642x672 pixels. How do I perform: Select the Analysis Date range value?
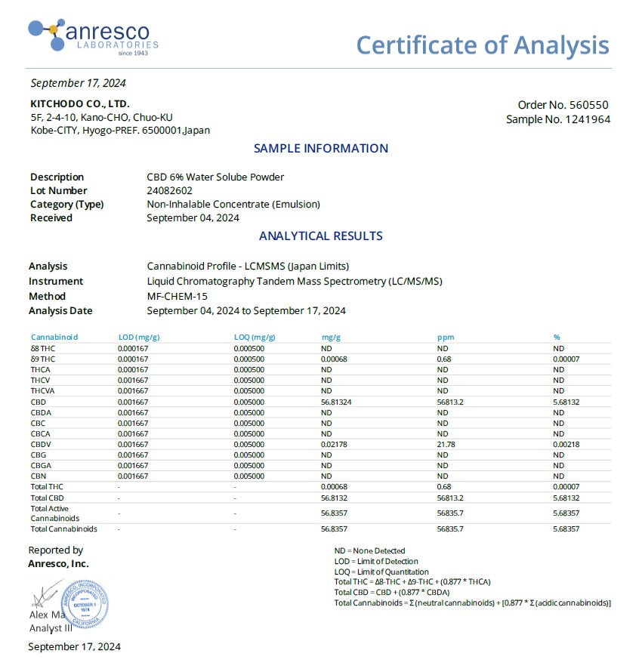246,311
